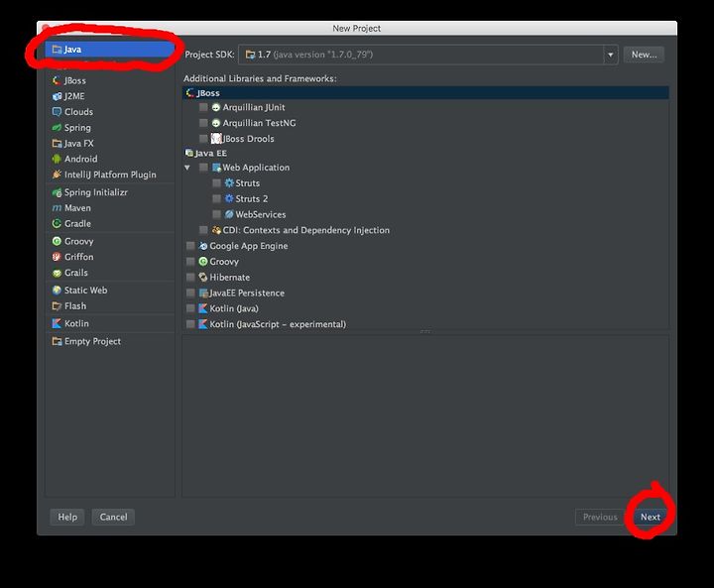Select the Java FX folder icon
This screenshot has height=588, width=714.
[x=57, y=144]
